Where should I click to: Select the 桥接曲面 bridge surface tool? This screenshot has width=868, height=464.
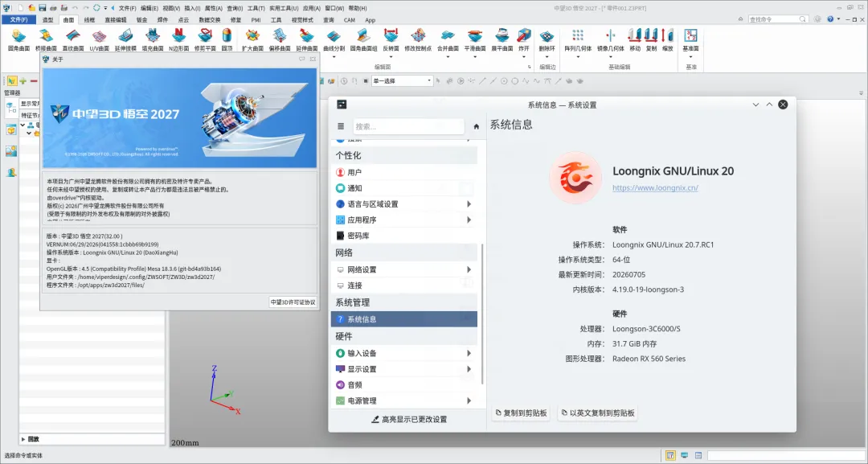point(46,40)
